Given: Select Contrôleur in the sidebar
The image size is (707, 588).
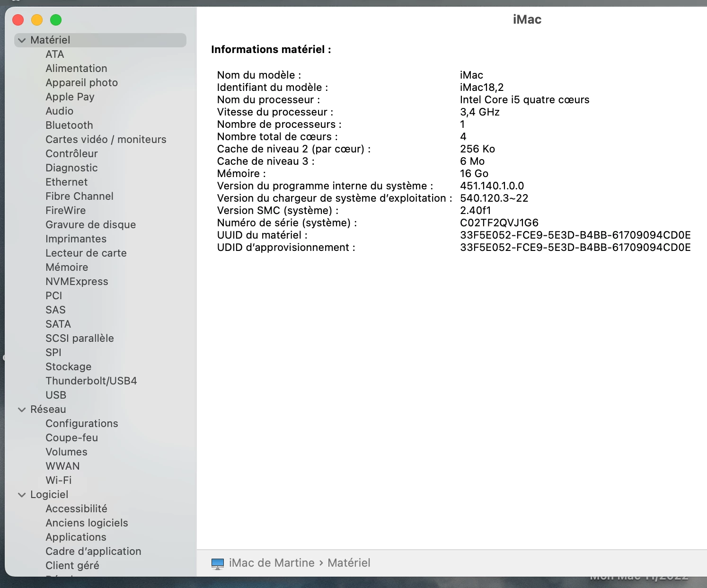Looking at the screenshot, I should [x=71, y=154].
